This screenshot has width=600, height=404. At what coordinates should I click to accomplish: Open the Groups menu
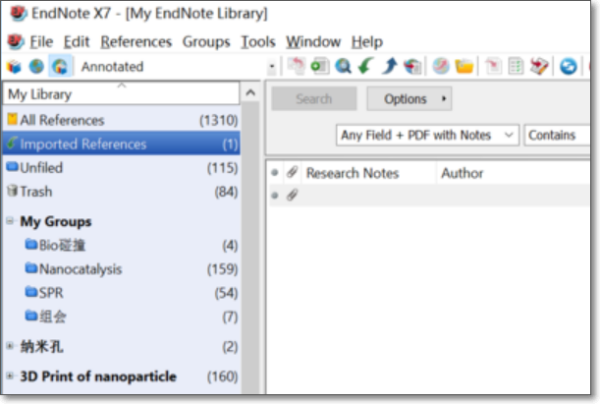[206, 41]
